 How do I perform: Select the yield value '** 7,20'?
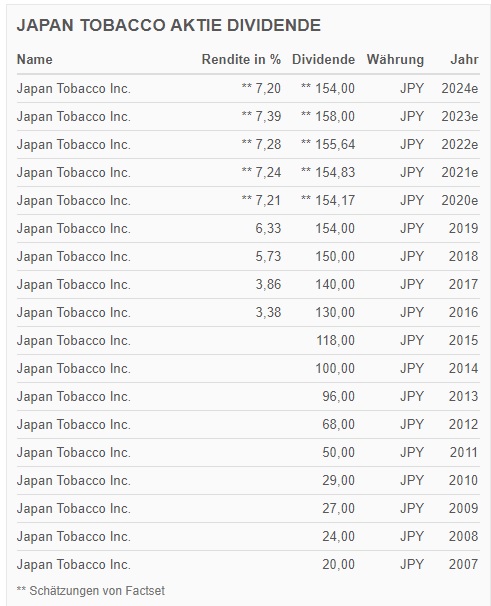[x=261, y=88]
